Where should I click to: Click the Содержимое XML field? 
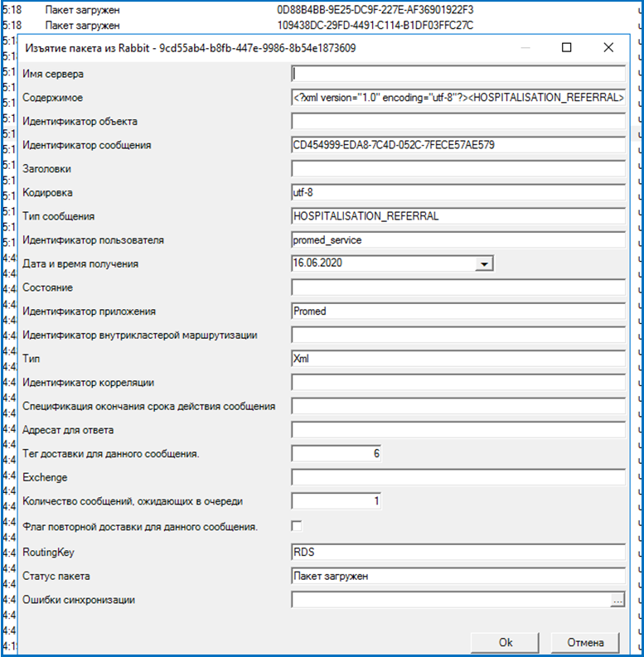tap(458, 98)
